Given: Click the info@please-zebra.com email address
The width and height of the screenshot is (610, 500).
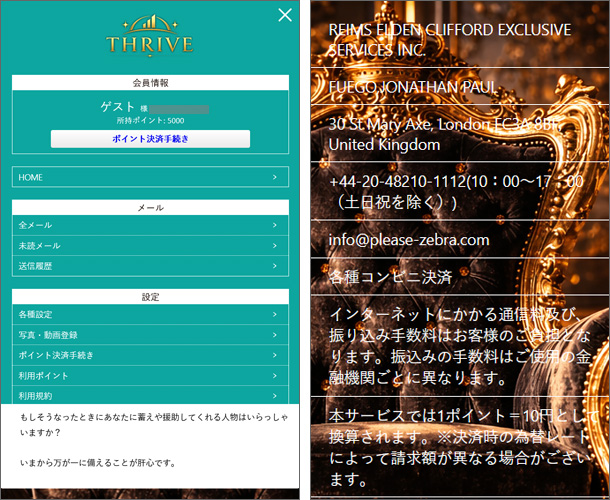Looking at the screenshot, I should [x=409, y=240].
